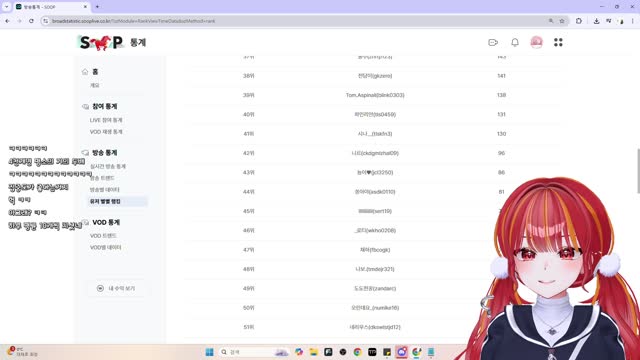Open VOD별 데이터 in the sidebar

(x=106, y=247)
